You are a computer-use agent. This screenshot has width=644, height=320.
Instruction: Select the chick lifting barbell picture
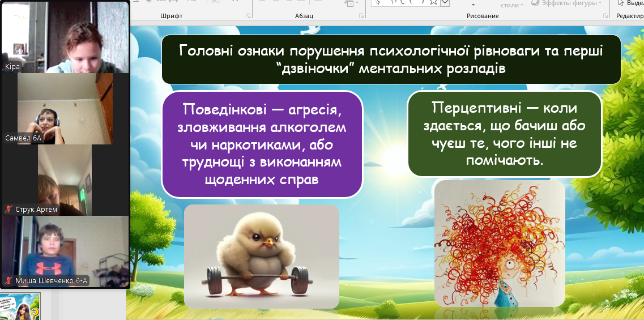click(262, 257)
